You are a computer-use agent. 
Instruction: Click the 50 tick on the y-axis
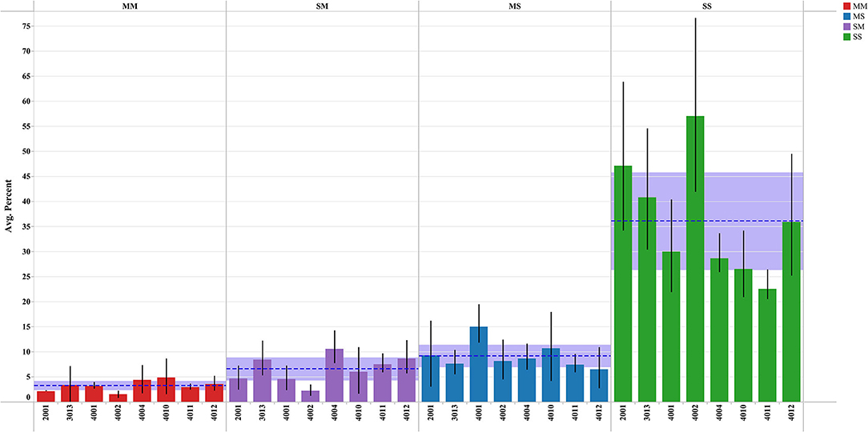[x=26, y=151]
